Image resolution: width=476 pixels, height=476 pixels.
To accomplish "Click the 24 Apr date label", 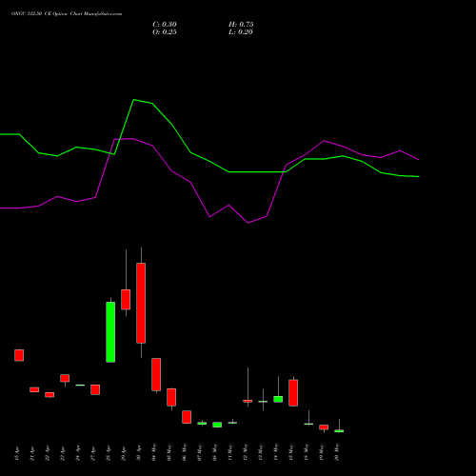I will pos(78,453).
